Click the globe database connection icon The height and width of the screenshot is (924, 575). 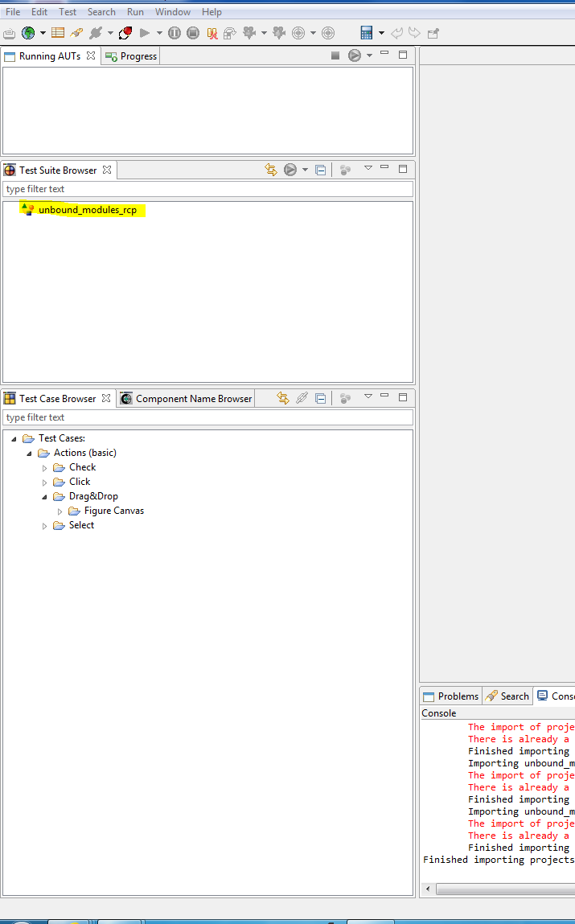[27, 33]
